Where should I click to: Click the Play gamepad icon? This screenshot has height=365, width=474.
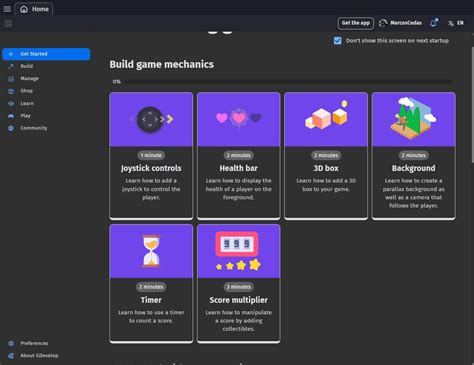[x=11, y=116]
